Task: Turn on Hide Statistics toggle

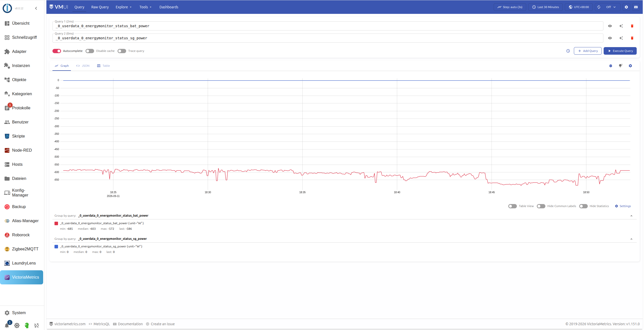Action: click(583, 206)
